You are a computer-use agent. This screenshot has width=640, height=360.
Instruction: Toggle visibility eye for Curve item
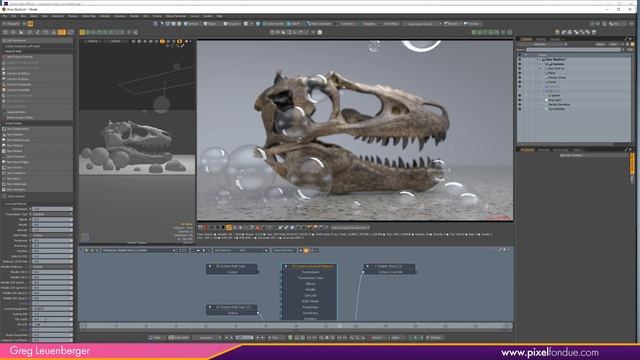click(x=520, y=82)
